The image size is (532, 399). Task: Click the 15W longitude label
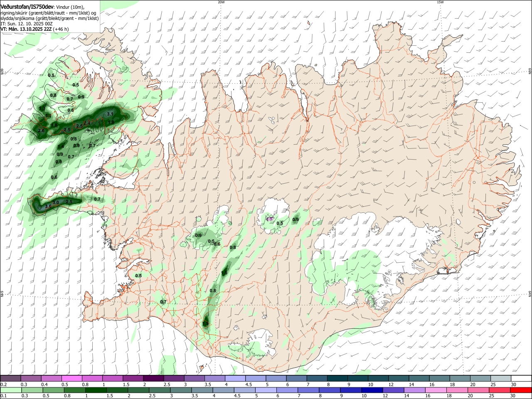[x=440, y=2]
